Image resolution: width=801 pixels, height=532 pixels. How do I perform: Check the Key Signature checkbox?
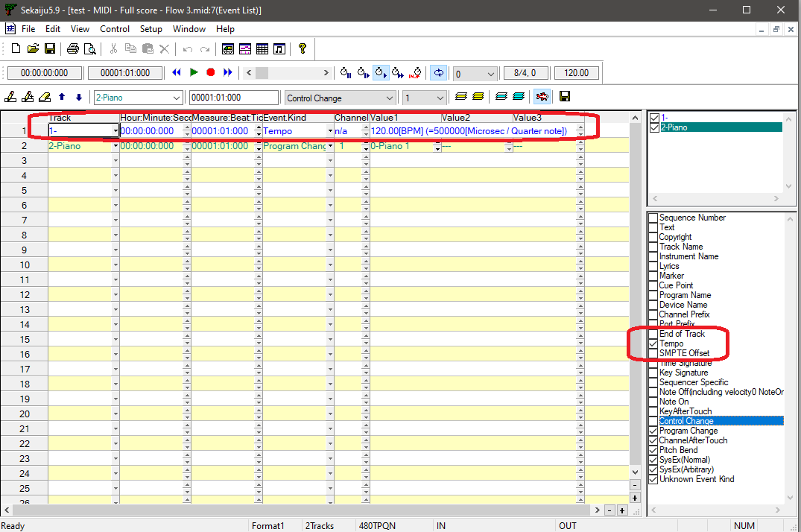[x=653, y=373]
